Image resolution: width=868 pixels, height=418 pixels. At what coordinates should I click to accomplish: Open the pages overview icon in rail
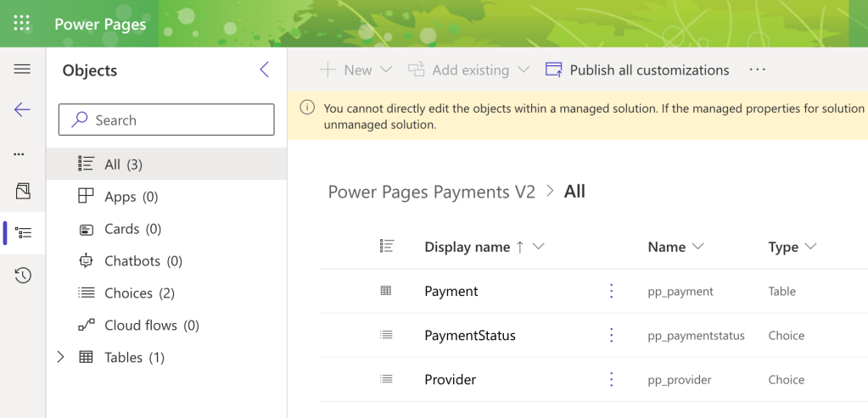pyautogui.click(x=23, y=192)
